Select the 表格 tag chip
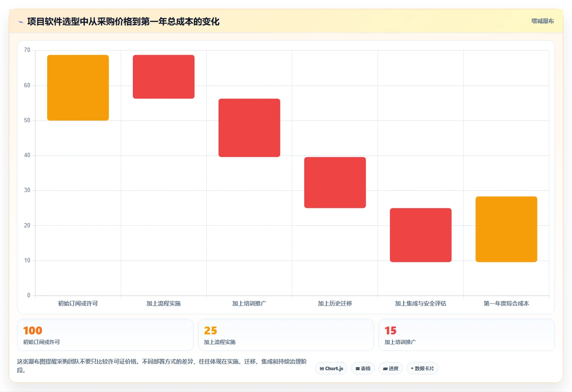The image size is (572, 392). pyautogui.click(x=363, y=368)
